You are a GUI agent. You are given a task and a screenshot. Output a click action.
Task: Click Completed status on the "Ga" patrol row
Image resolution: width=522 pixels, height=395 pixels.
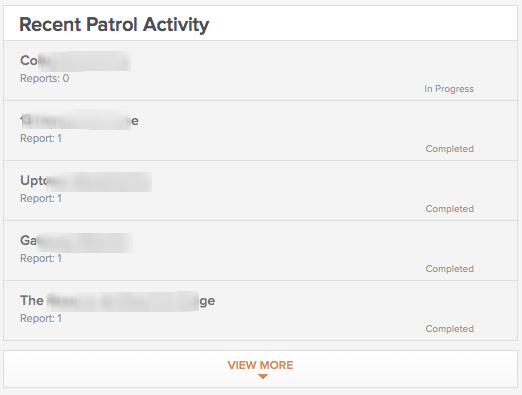[449, 269]
